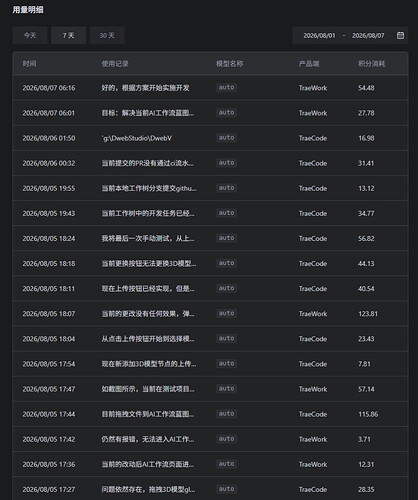The height and width of the screenshot is (500, 418).
Task: Click the 'g:\DwebStudio\DwebV usage record
Action: 137,138
